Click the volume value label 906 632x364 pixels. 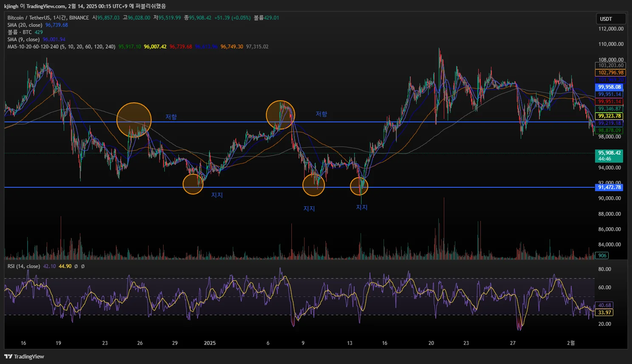coord(602,256)
